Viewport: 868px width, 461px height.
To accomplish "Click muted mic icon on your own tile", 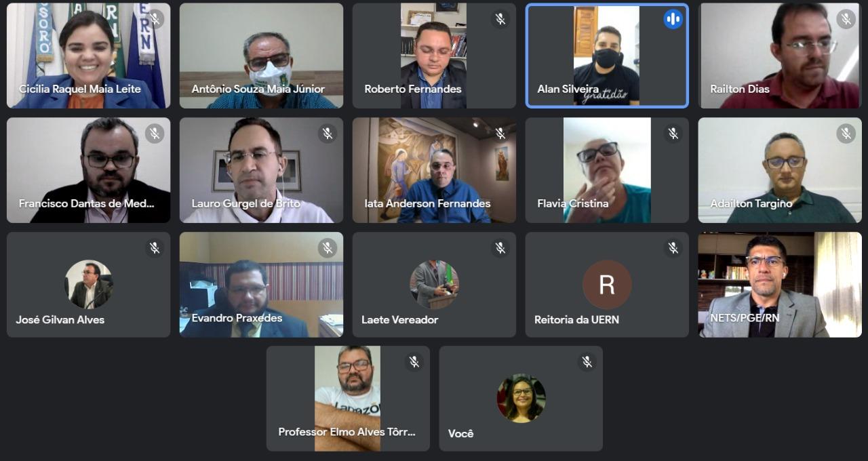I will click(x=587, y=362).
